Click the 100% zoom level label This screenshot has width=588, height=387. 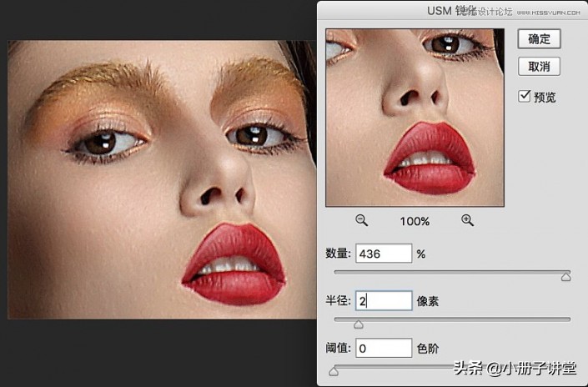click(x=415, y=221)
